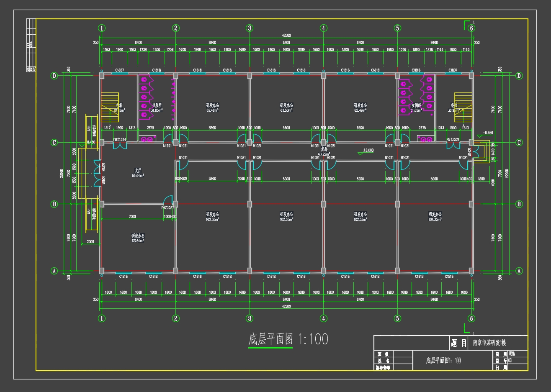This screenshot has width=551, height=392.
Task: Click the green section cut mark at top right
Action: (x=467, y=24)
